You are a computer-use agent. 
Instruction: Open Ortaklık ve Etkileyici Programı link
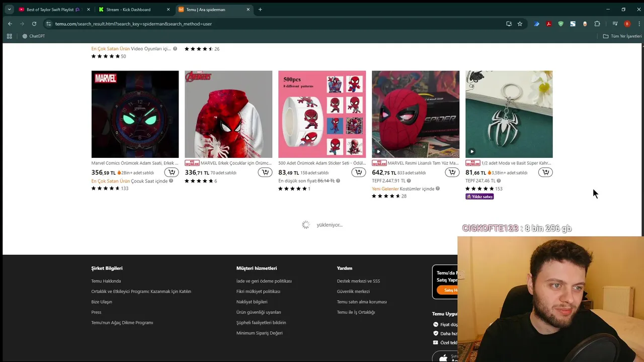click(x=141, y=292)
